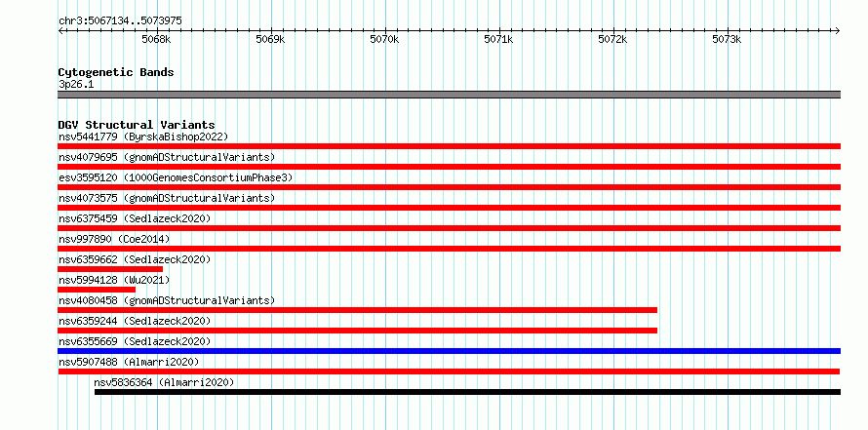Click the red bar below nsv4079695
This screenshot has height=430, width=868.
coord(449,167)
